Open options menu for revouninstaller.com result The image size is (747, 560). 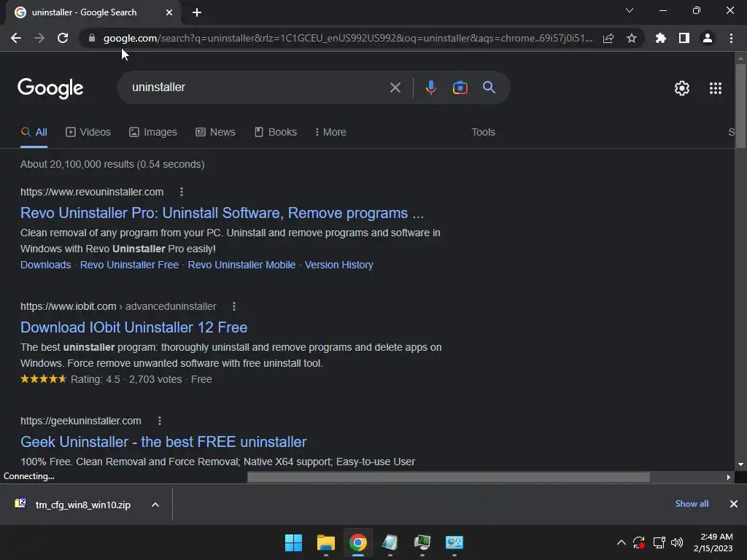click(182, 192)
